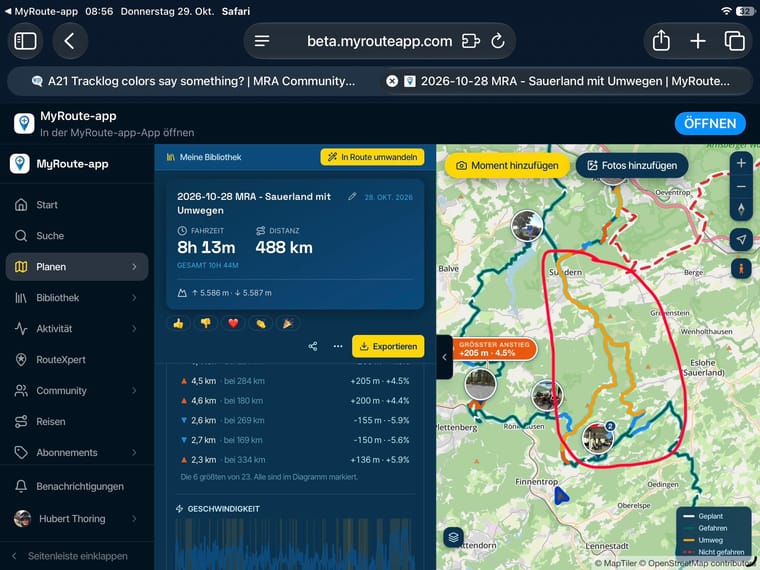Click Hubert Thoring profile avatar

point(22,519)
